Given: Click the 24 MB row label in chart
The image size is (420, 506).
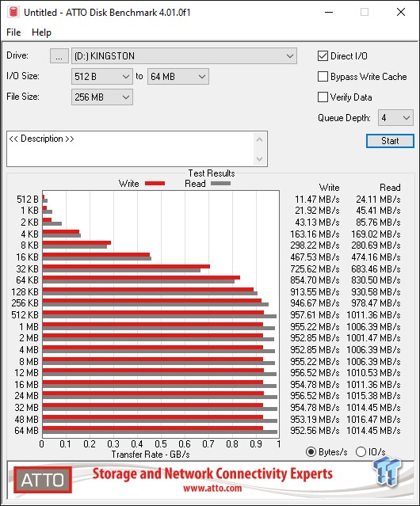Looking at the screenshot, I should 26,396.
